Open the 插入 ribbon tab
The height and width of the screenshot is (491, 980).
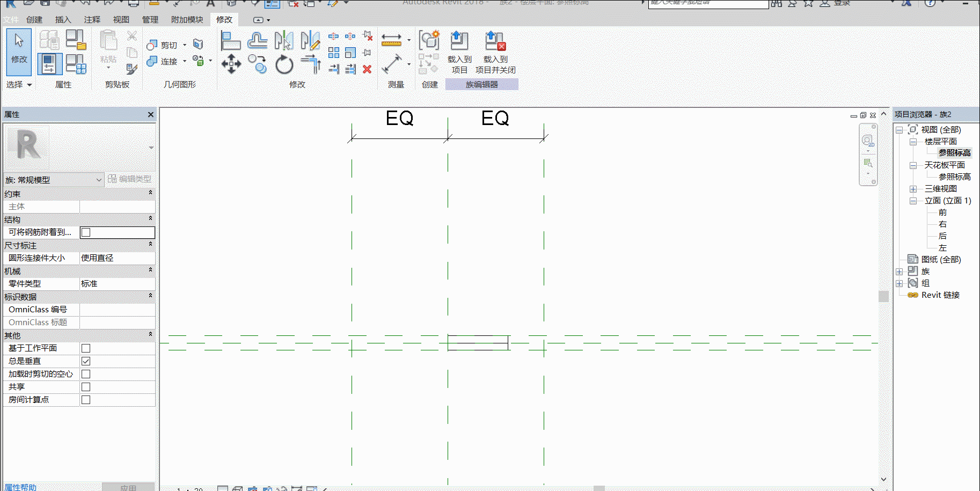pyautogui.click(x=63, y=20)
